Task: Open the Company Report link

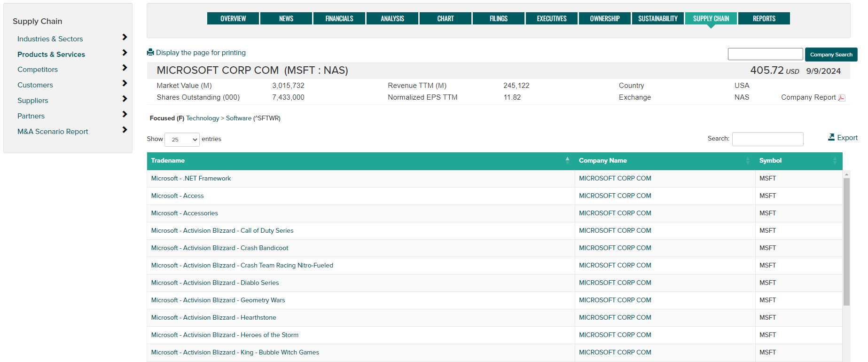Action: [808, 97]
